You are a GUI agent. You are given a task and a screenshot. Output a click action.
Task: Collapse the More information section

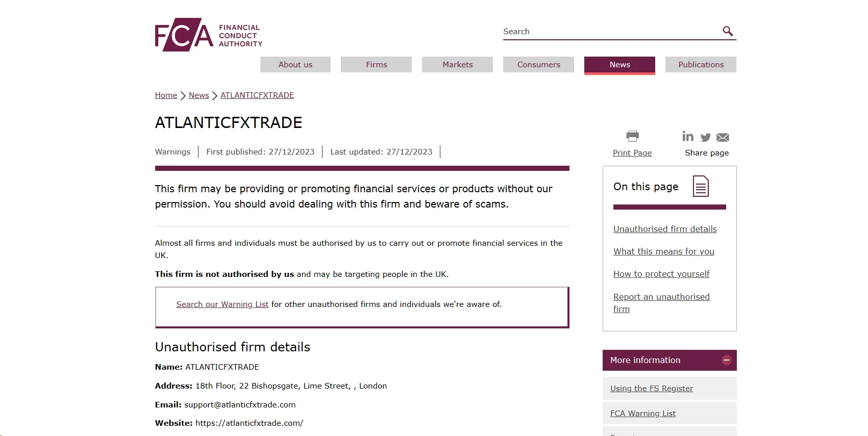click(x=727, y=360)
